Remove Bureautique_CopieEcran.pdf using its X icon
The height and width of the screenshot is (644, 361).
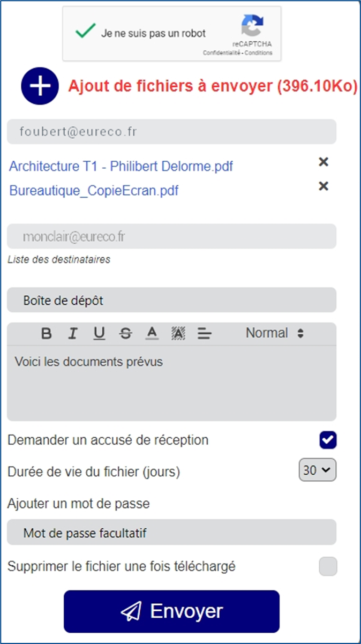pyautogui.click(x=324, y=186)
